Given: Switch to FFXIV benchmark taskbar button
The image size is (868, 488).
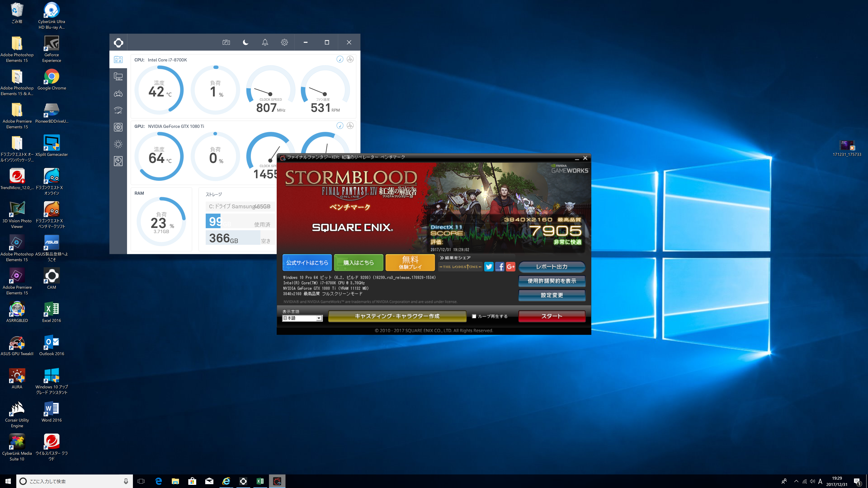Looking at the screenshot, I should pos(277,481).
